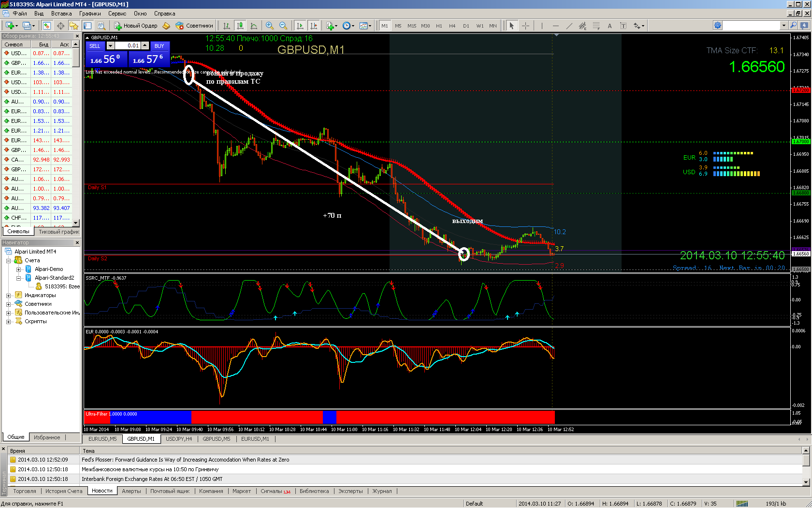The image size is (812, 508).
Task: Switch to the USDJPY,H4 chart tab
Action: click(x=179, y=439)
